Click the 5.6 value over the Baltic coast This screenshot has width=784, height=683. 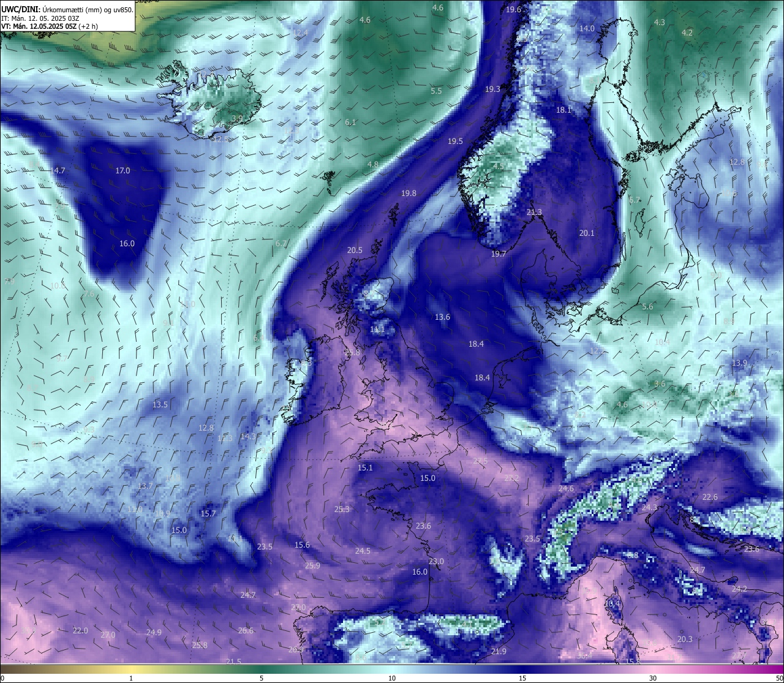point(647,306)
